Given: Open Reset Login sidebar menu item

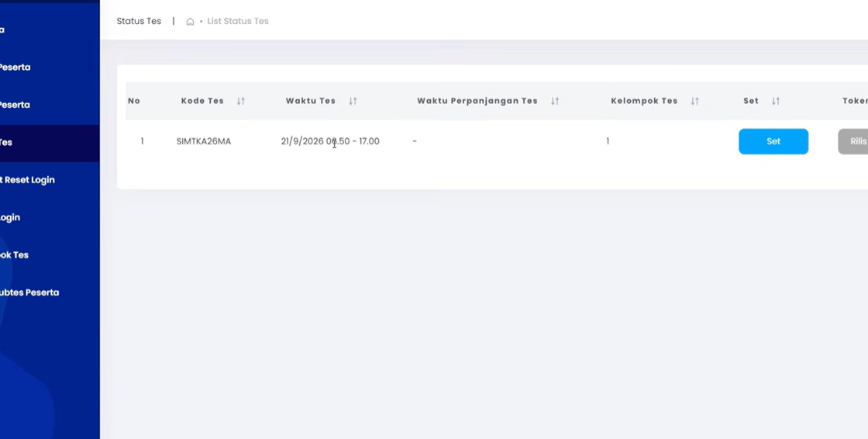Looking at the screenshot, I should (27, 180).
